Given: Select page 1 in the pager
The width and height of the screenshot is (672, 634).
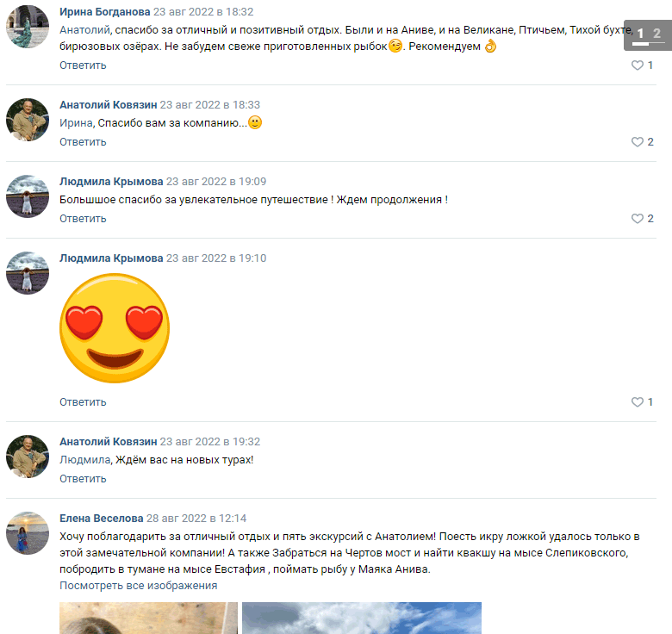Looking at the screenshot, I should point(640,34).
